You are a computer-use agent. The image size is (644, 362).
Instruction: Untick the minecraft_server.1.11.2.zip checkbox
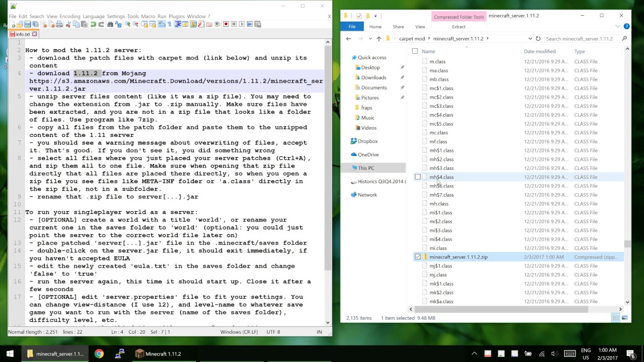coord(418,257)
